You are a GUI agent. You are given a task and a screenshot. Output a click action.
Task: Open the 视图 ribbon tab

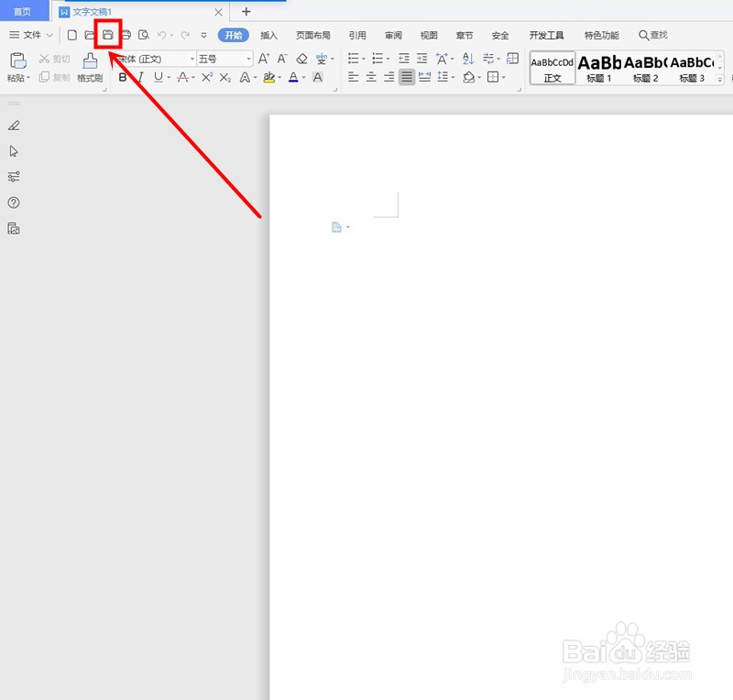[429, 35]
